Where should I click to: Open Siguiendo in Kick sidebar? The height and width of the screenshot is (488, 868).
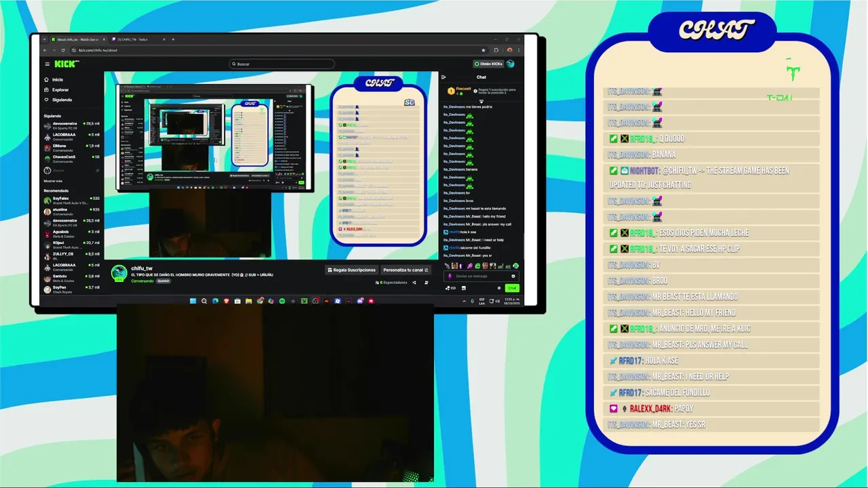(58, 100)
